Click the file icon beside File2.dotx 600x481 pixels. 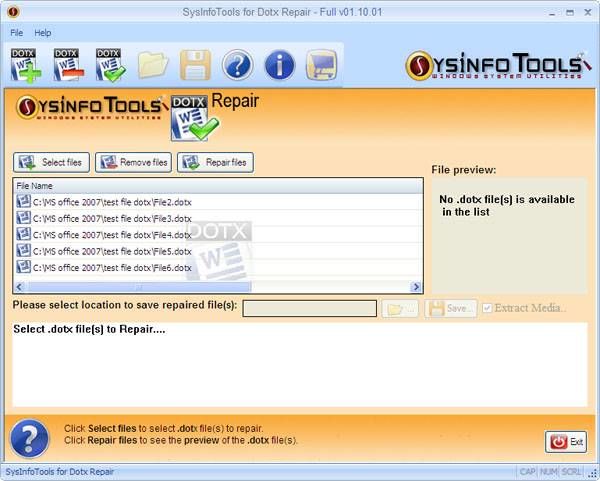pos(23,201)
